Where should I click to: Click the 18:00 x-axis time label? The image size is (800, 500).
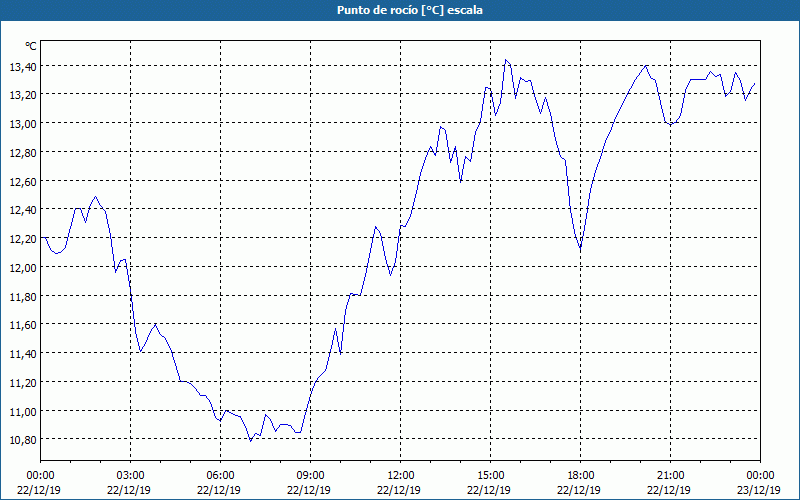tap(581, 476)
